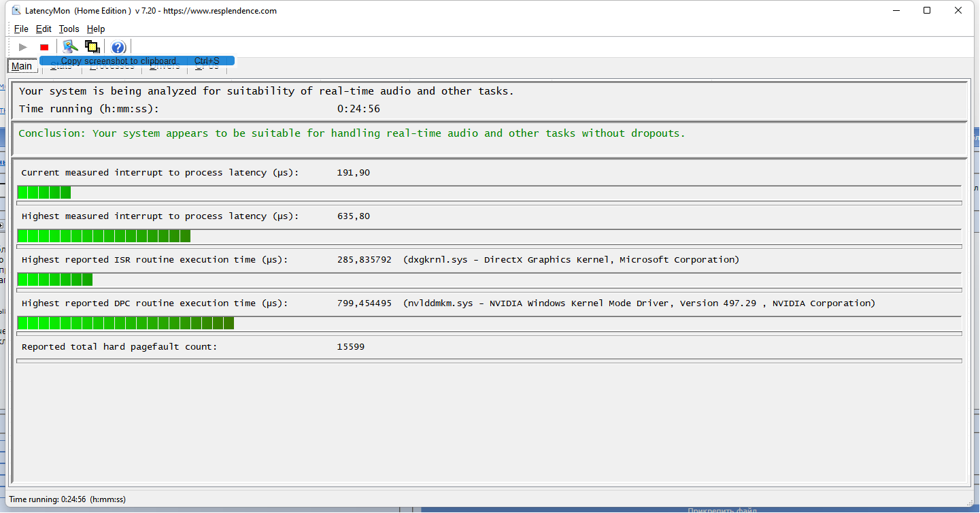The image size is (980, 513).
Task: Click the LatencyMon icon in the title bar
Action: [x=17, y=10]
